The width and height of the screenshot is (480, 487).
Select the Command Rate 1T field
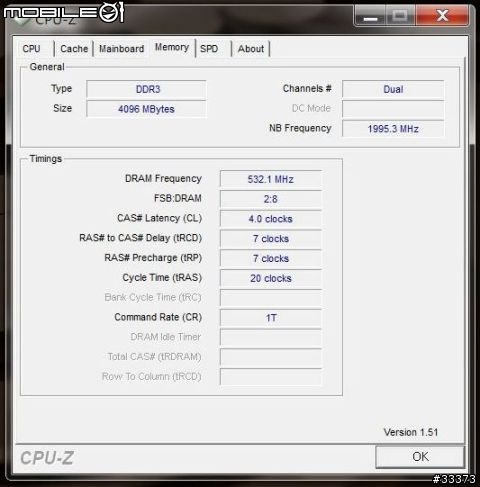pos(271,318)
